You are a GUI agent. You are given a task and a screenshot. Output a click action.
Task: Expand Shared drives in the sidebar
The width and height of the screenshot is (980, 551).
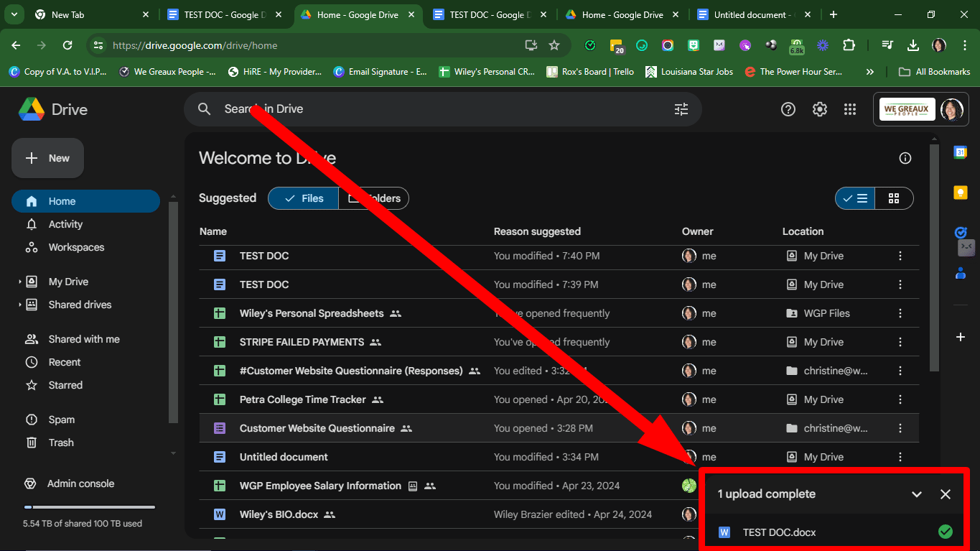(x=20, y=305)
